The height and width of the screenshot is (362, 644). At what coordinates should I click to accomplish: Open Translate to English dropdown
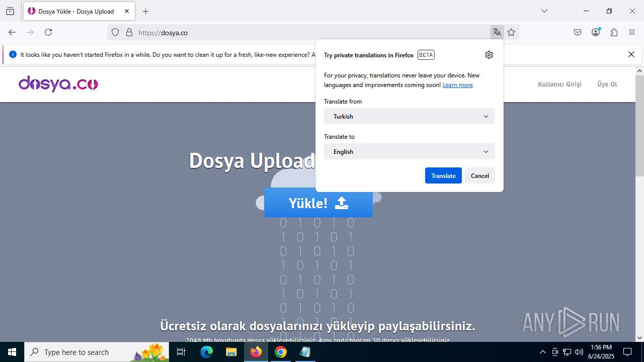[x=410, y=151]
